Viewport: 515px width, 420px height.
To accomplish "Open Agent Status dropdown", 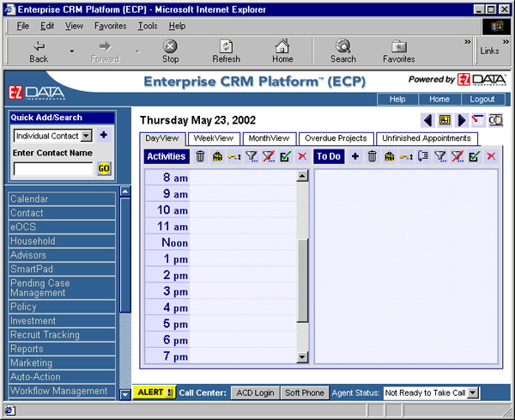I will (472, 393).
